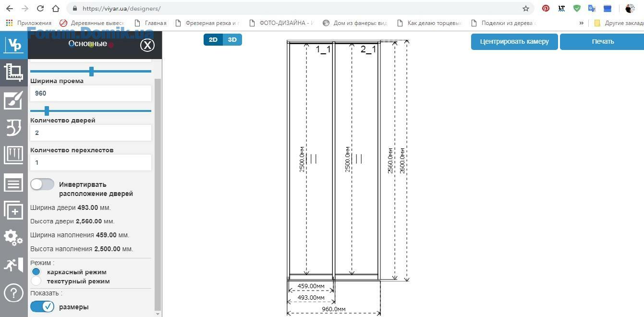The image size is (644, 317).
Task: Open the paint brush materials tool
Action: tap(13, 100)
